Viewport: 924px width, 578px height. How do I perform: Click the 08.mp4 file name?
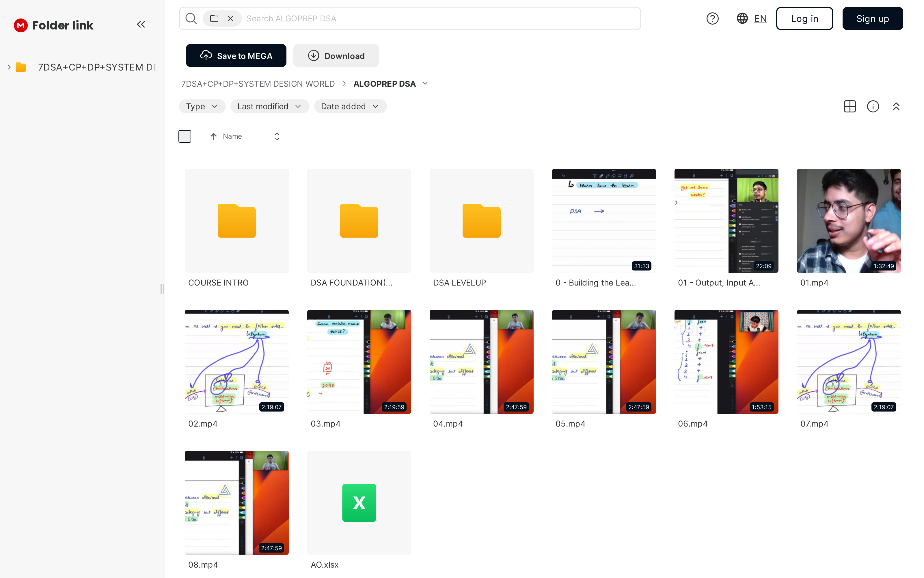203,565
